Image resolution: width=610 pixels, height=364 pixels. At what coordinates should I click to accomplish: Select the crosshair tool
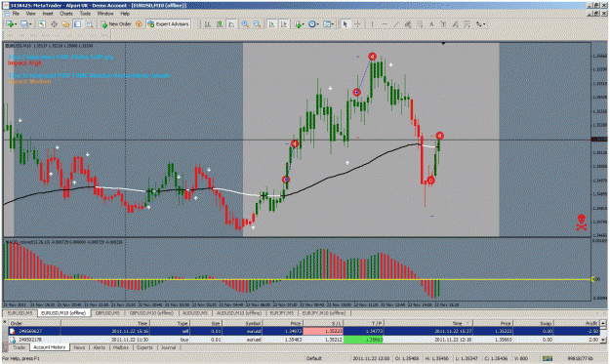(x=357, y=24)
